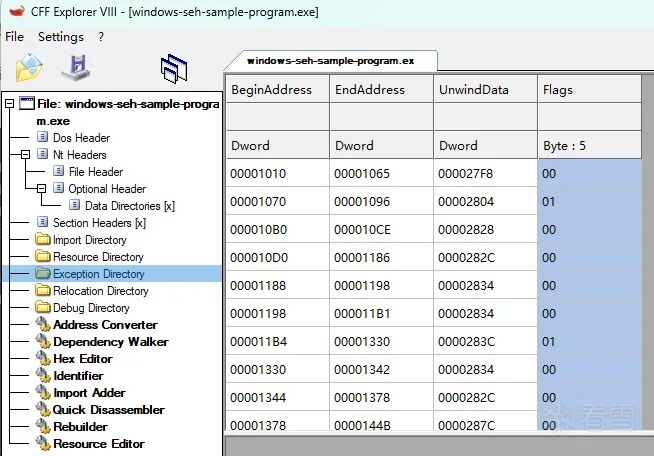Click the Dependency Walker gear icon

tap(43, 341)
